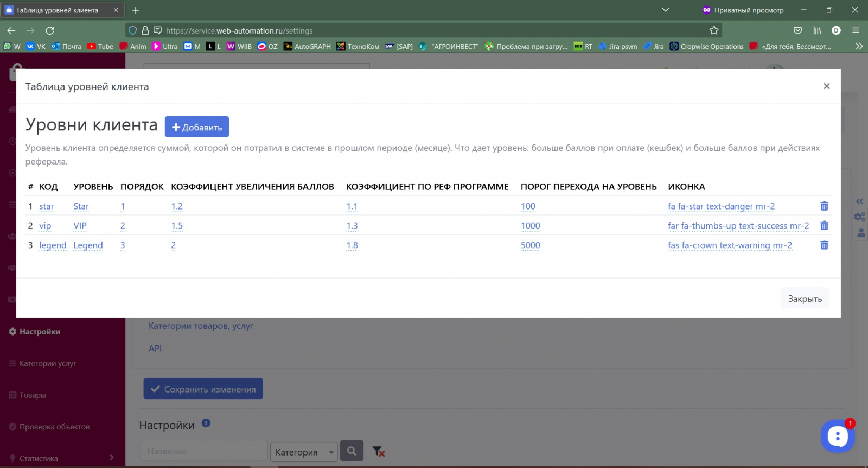Open the OZ bookmark
868x468 pixels.
click(x=267, y=46)
